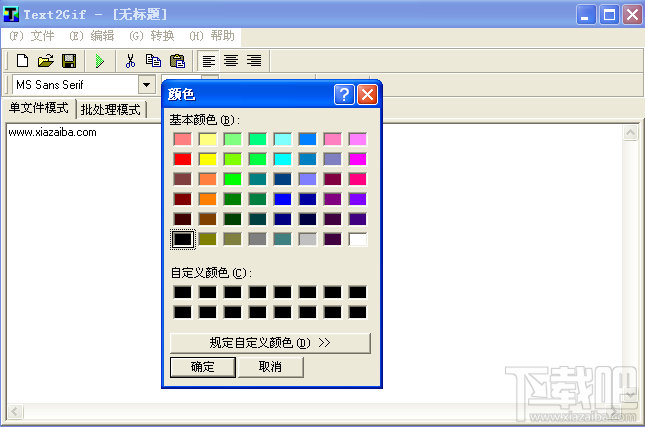645x427 pixels.
Task: Select the medium gray basic color swatch
Action: (x=258, y=239)
